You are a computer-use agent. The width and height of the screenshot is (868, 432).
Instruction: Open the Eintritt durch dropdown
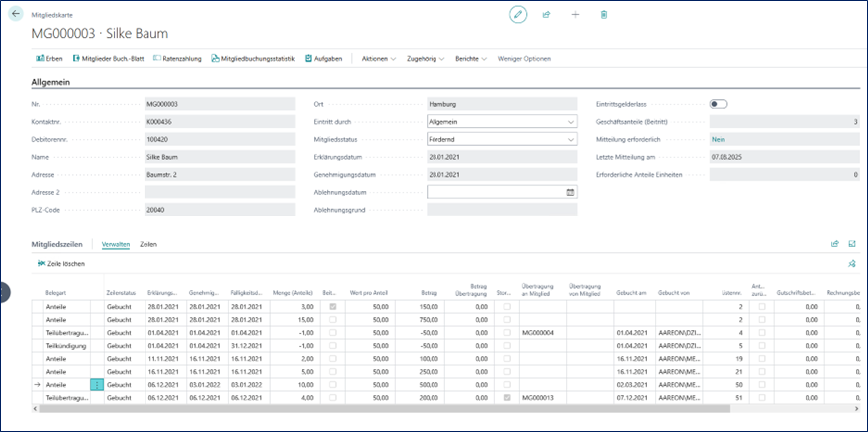(570, 122)
